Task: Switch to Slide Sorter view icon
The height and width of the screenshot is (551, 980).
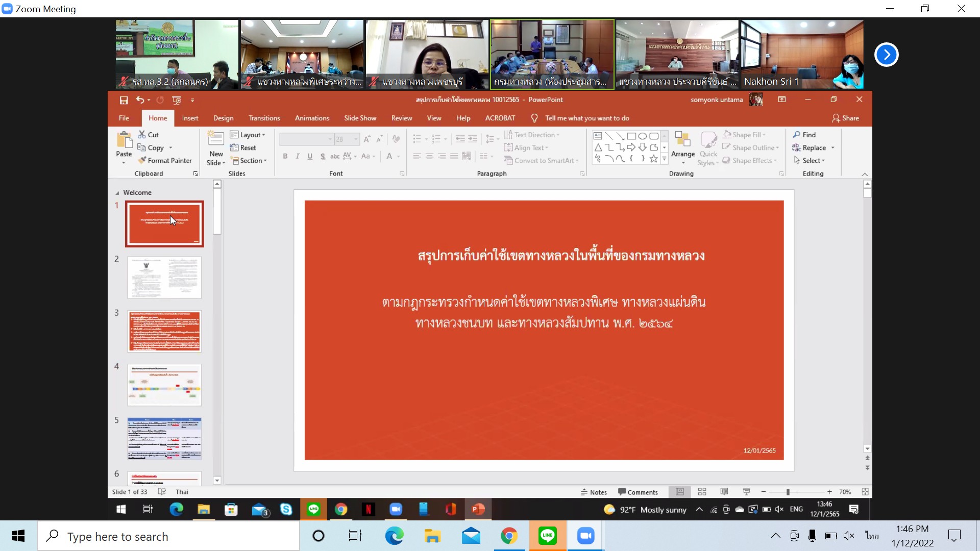Action: pos(702,492)
